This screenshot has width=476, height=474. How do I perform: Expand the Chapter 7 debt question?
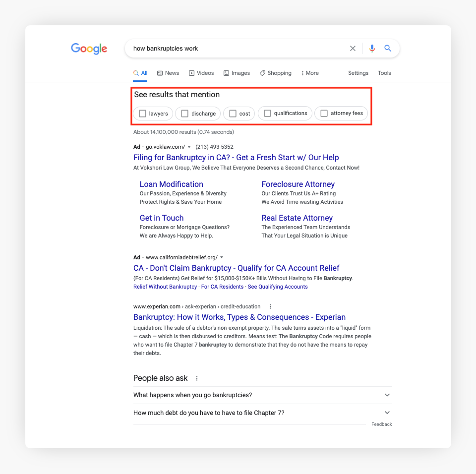click(387, 413)
